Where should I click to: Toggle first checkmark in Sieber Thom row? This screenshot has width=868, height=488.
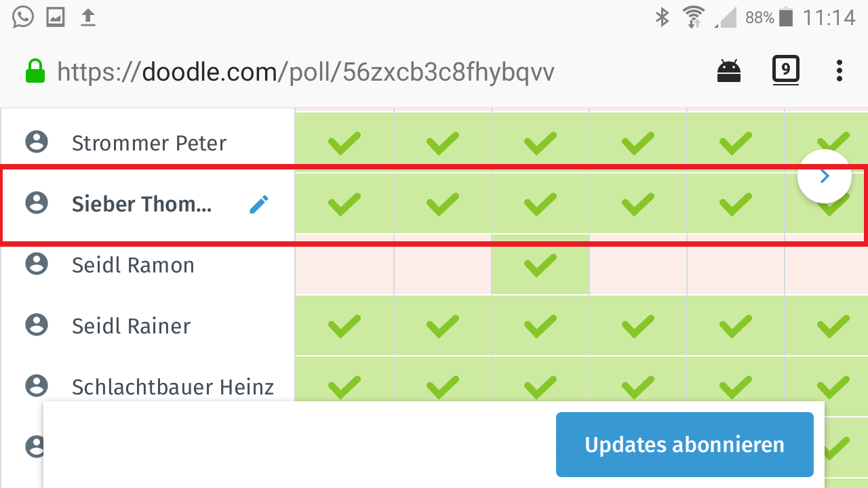coord(344,204)
